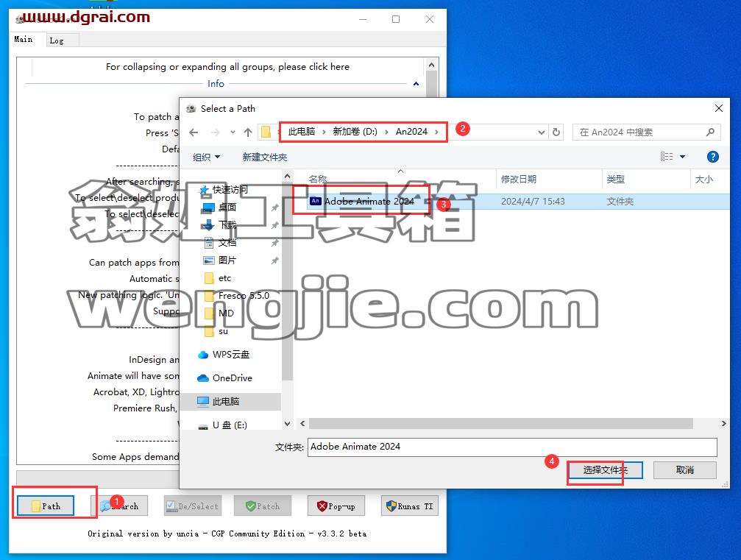Click the 取消 button
Image resolution: width=741 pixels, height=560 pixels.
coord(685,469)
